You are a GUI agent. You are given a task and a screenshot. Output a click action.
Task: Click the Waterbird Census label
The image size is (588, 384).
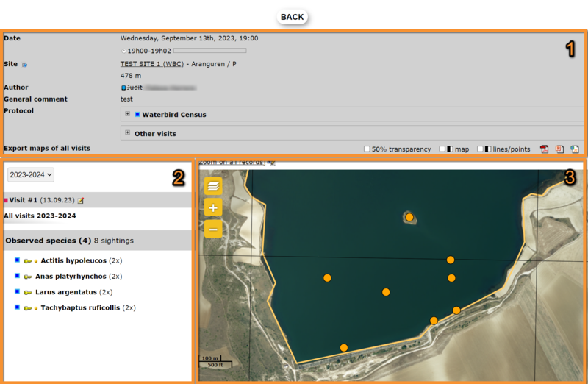(174, 115)
